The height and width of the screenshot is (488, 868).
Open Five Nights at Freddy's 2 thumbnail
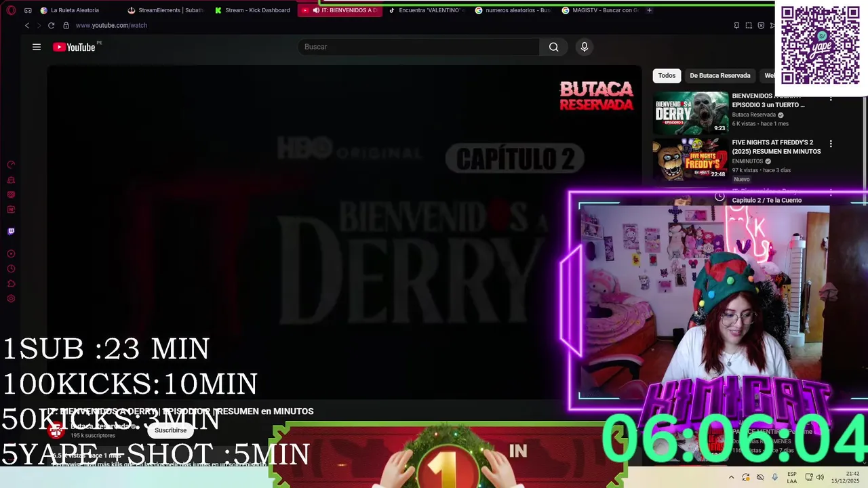pos(690,159)
